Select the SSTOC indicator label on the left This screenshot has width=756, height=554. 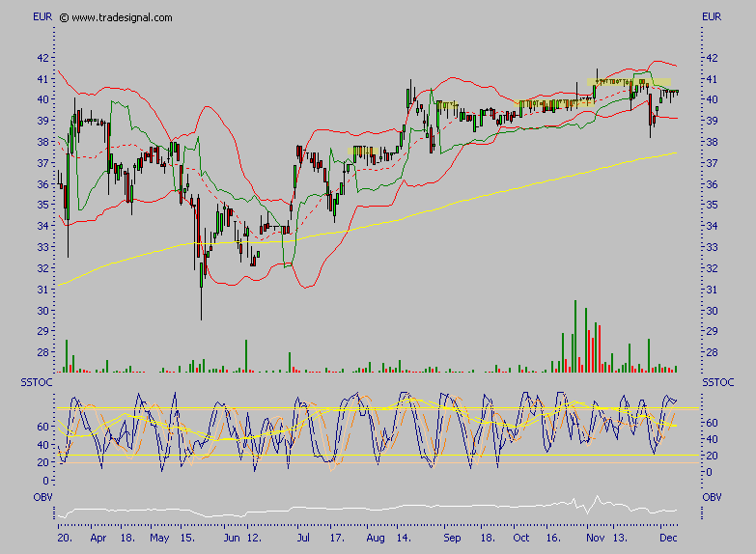(36, 383)
